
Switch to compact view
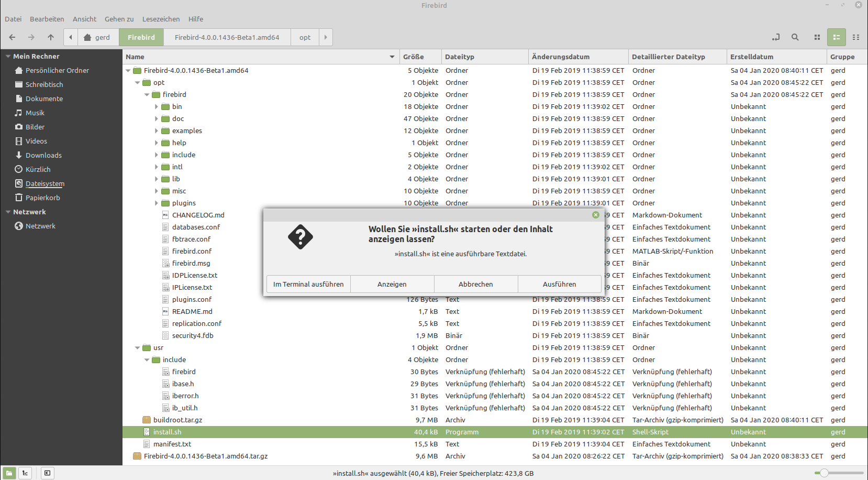click(856, 37)
